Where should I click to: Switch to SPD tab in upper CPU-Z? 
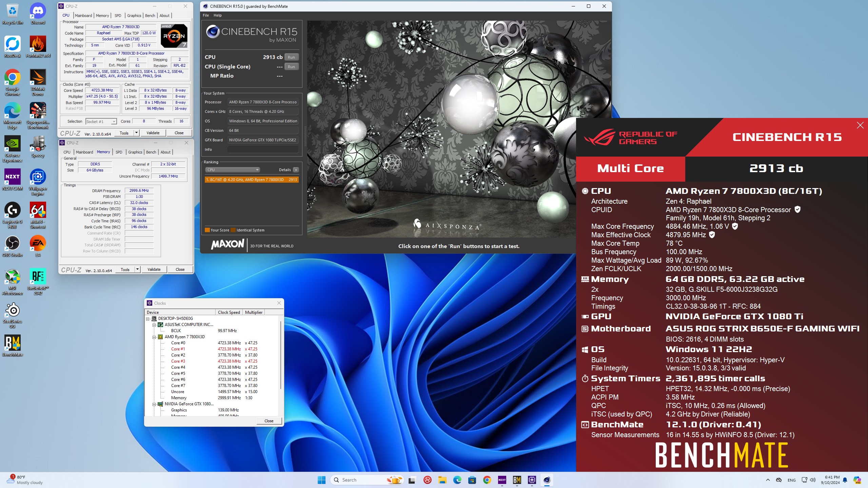point(118,16)
